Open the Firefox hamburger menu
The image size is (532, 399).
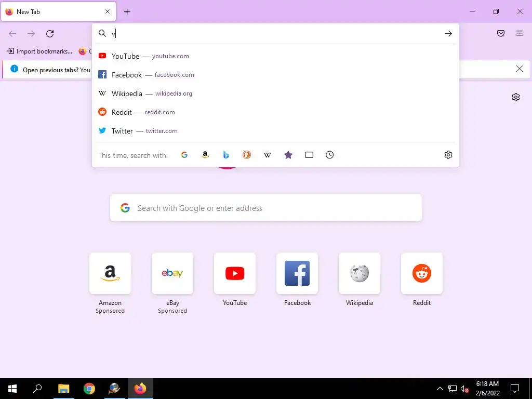(520, 33)
